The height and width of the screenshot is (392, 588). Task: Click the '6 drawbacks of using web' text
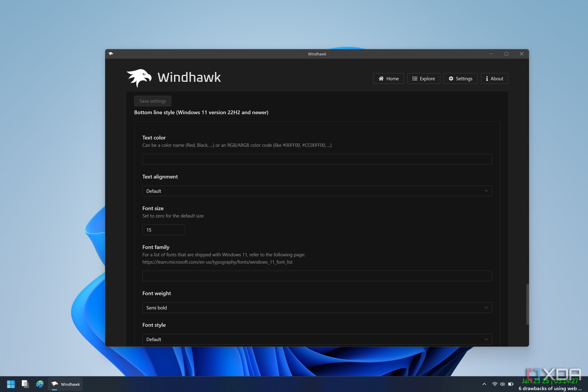click(550, 388)
